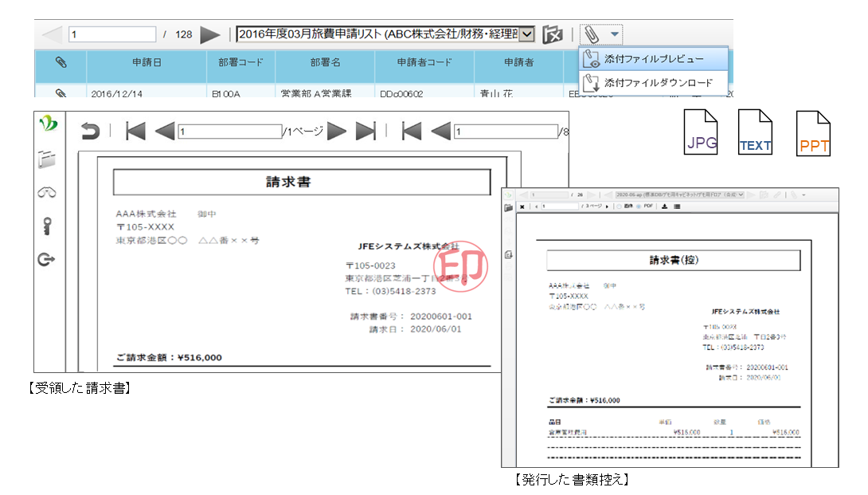Go to next page in invoice viewer
Viewport: 868px width, 495px height.
(337, 132)
